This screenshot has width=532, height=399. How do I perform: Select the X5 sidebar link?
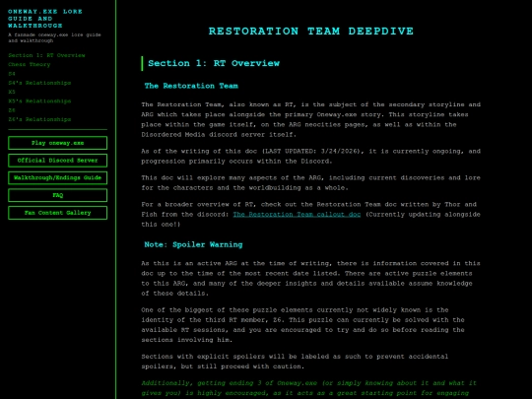pyautogui.click(x=12, y=92)
